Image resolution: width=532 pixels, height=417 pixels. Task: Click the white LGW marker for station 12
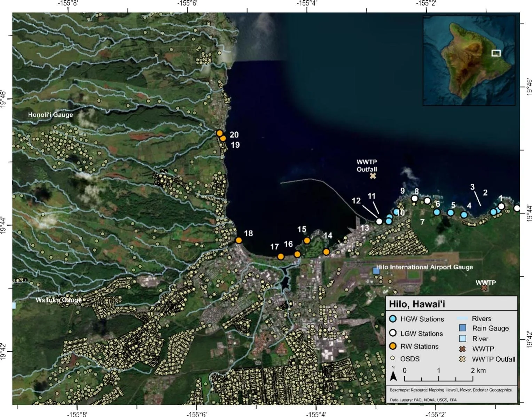click(x=379, y=221)
